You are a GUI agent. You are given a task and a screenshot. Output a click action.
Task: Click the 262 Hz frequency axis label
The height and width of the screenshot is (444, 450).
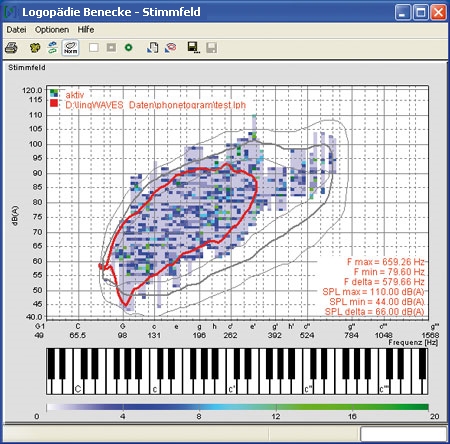[230, 335]
